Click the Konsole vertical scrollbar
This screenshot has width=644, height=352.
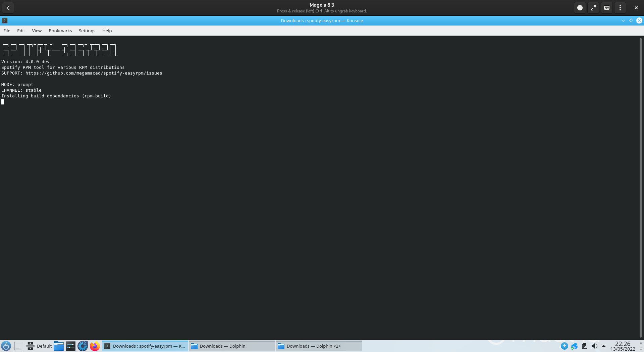(x=640, y=187)
